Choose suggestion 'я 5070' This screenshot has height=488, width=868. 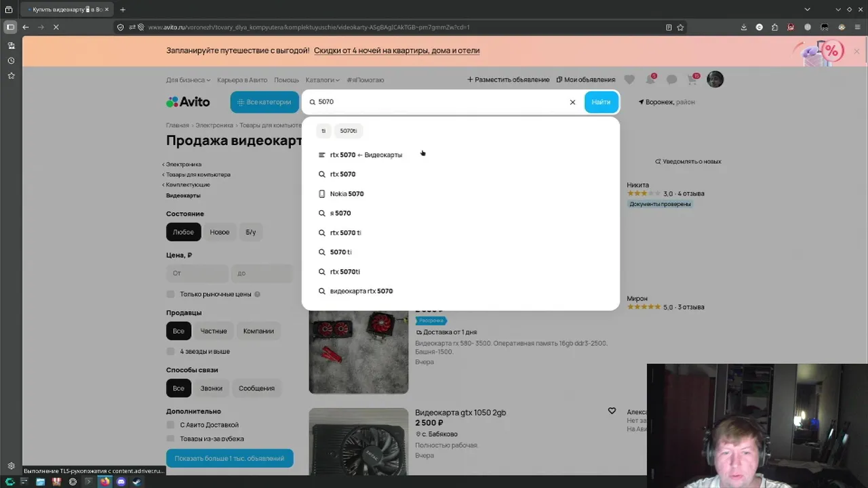tap(460, 213)
